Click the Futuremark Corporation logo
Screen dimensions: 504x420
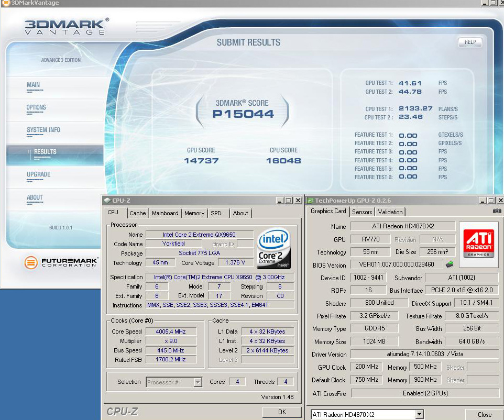pyautogui.click(x=61, y=262)
